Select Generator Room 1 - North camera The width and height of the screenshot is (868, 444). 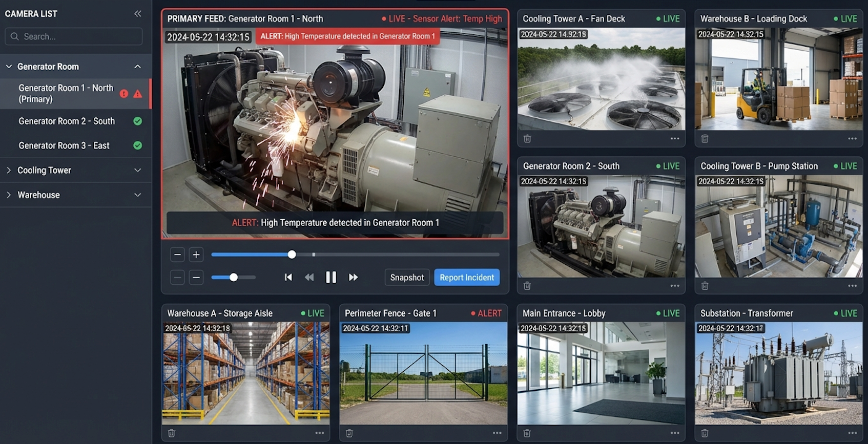coord(76,94)
